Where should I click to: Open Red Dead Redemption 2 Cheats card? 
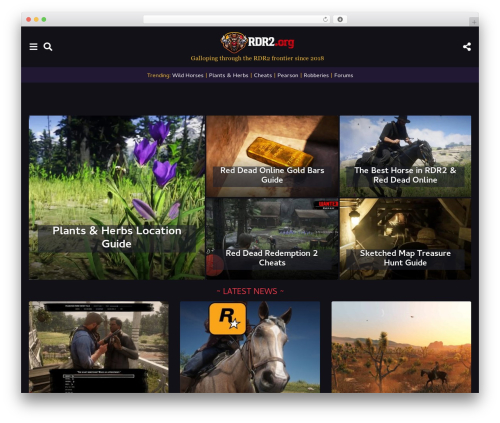272,239
